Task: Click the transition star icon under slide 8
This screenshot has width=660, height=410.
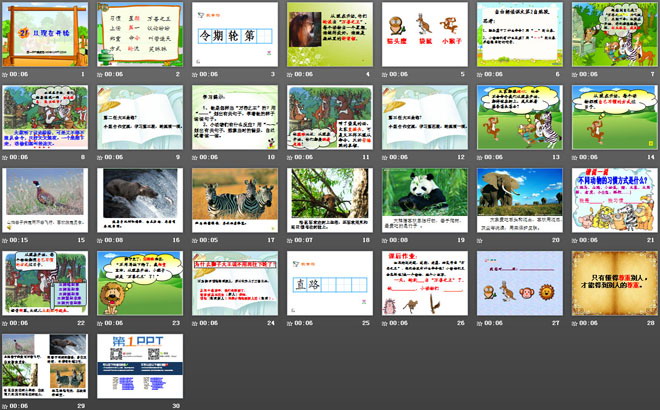Action: (x=5, y=157)
